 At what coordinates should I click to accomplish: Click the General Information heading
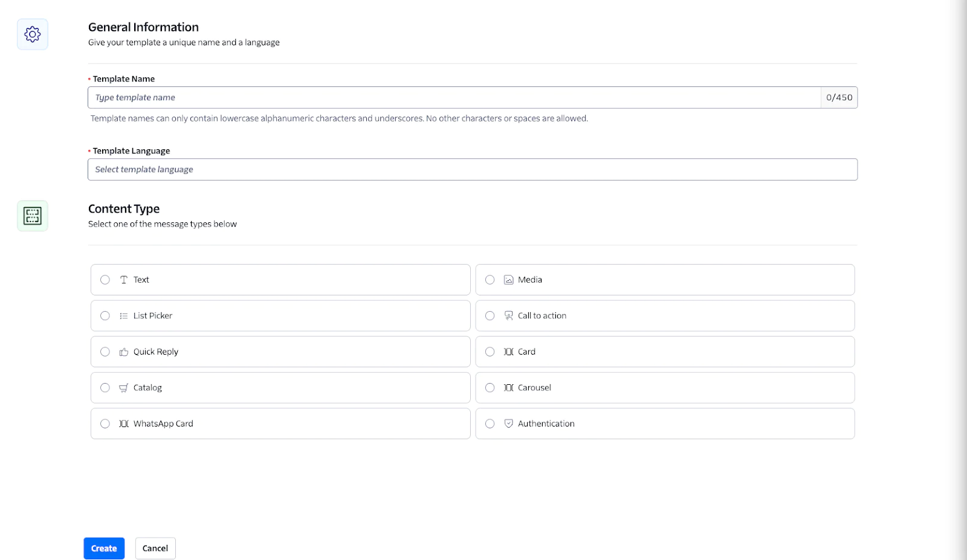[143, 27]
